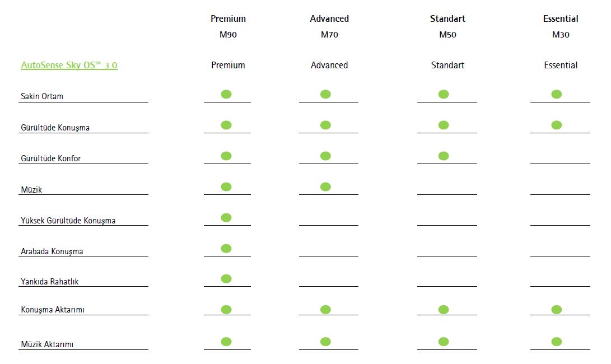Image resolution: width=611 pixels, height=364 pixels.
Task: Click Advanced dot in Sakin Ortam row
Action: (325, 94)
